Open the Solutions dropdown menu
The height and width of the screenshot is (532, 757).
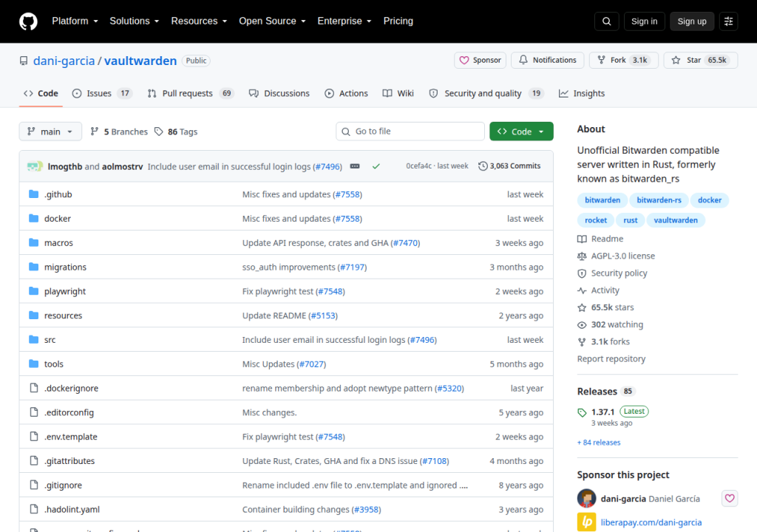[135, 21]
